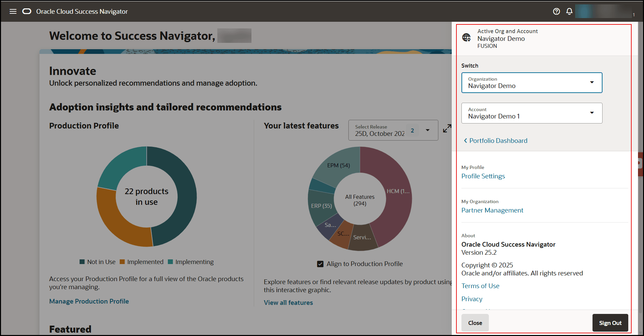Expand the latest features chart to full view
644x336 pixels.
point(447,129)
